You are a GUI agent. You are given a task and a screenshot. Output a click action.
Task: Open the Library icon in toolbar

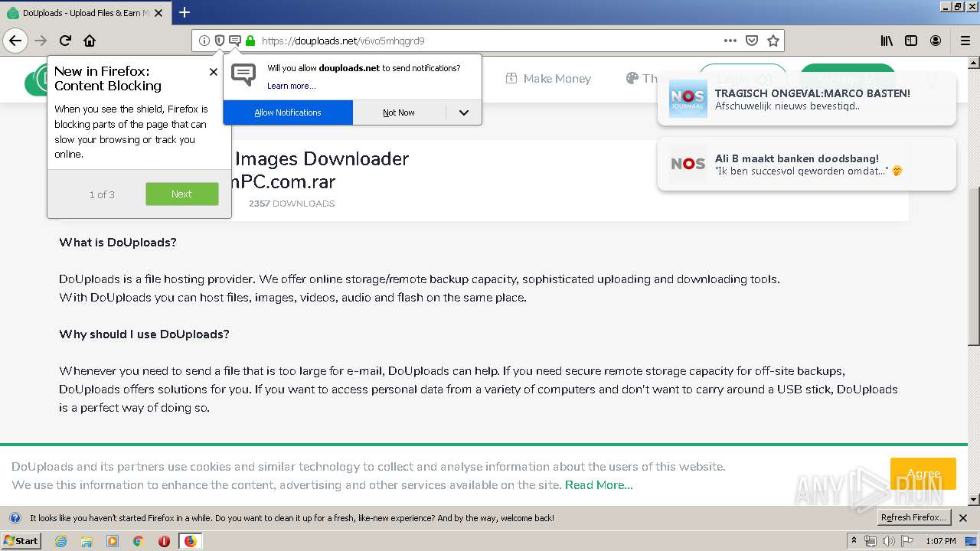tap(887, 41)
